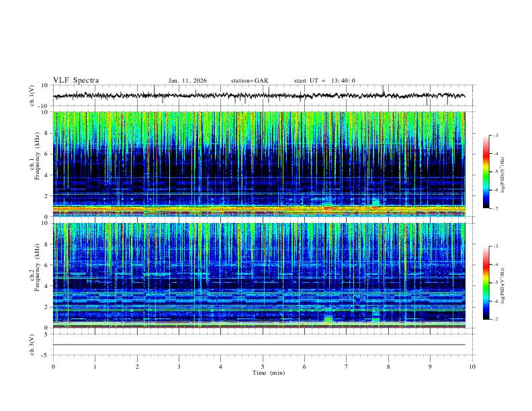This screenshot has height=411, width=532.
Task: Click time axis tick label "6"
Action: (304, 367)
